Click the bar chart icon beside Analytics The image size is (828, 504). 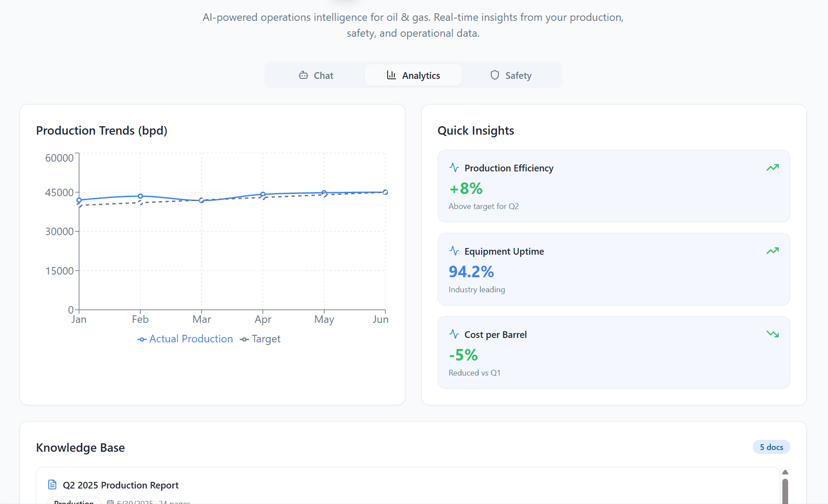[x=392, y=75]
